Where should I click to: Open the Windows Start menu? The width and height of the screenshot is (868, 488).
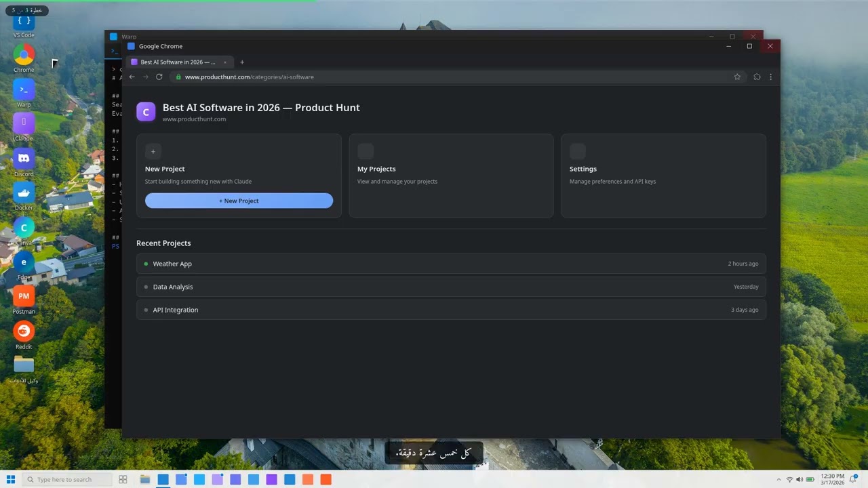(x=11, y=479)
